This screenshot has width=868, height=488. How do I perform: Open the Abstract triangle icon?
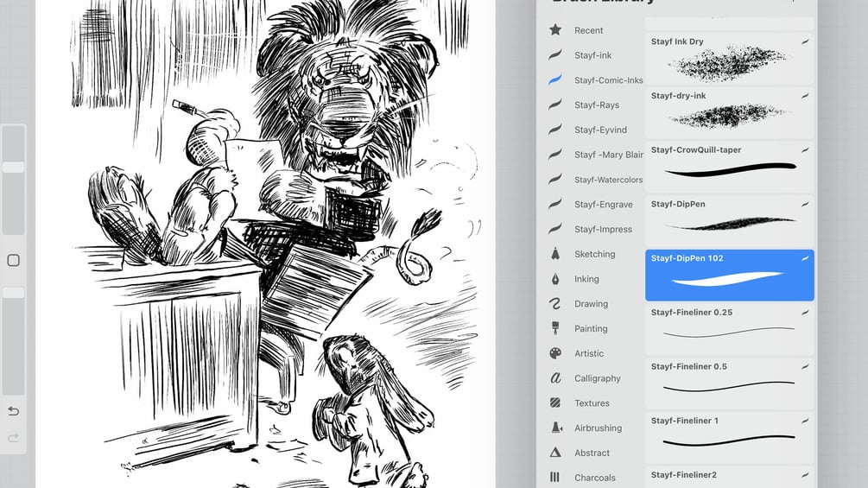pyautogui.click(x=555, y=452)
